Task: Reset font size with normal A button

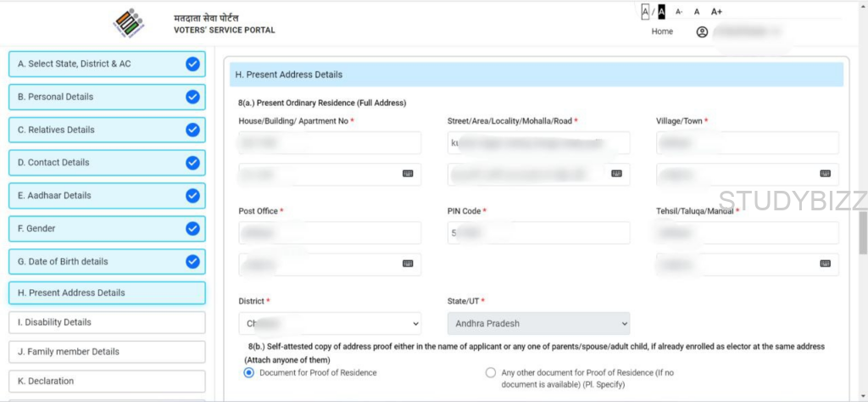Action: (x=697, y=12)
